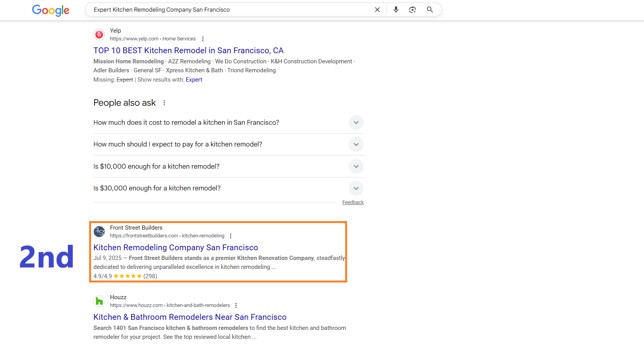Viewport: 644px width, 347px height.
Task: Clear the search query with the X icon
Action: pos(377,10)
